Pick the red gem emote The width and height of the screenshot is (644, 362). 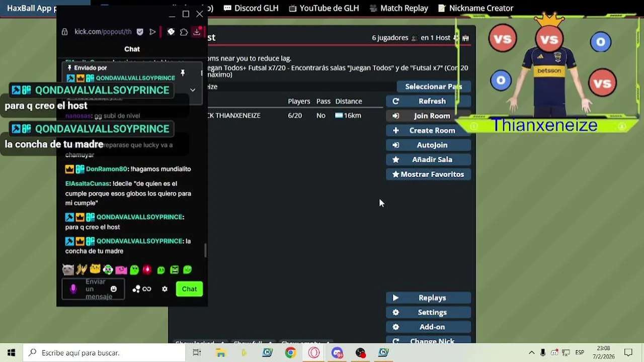click(x=147, y=270)
